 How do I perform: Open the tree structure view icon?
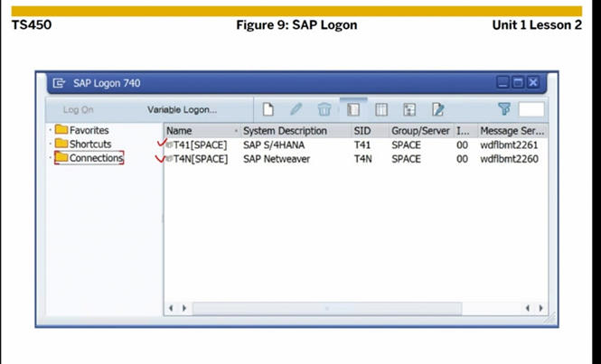pyautogui.click(x=409, y=109)
